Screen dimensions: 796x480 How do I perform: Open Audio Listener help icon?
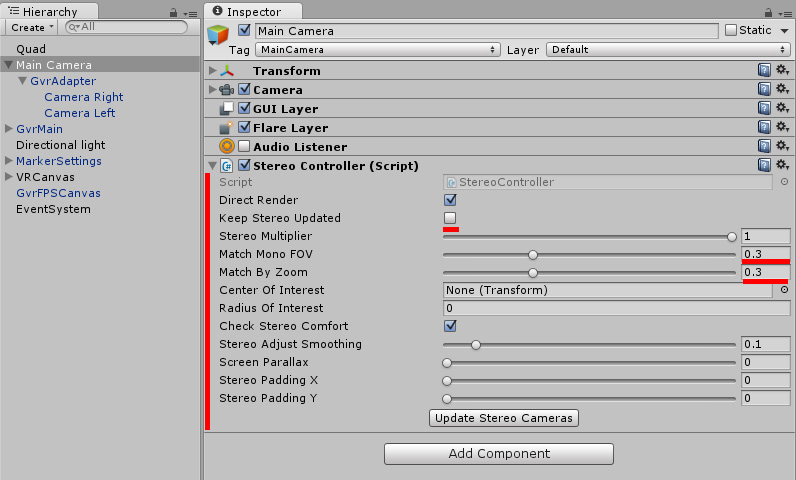point(764,146)
